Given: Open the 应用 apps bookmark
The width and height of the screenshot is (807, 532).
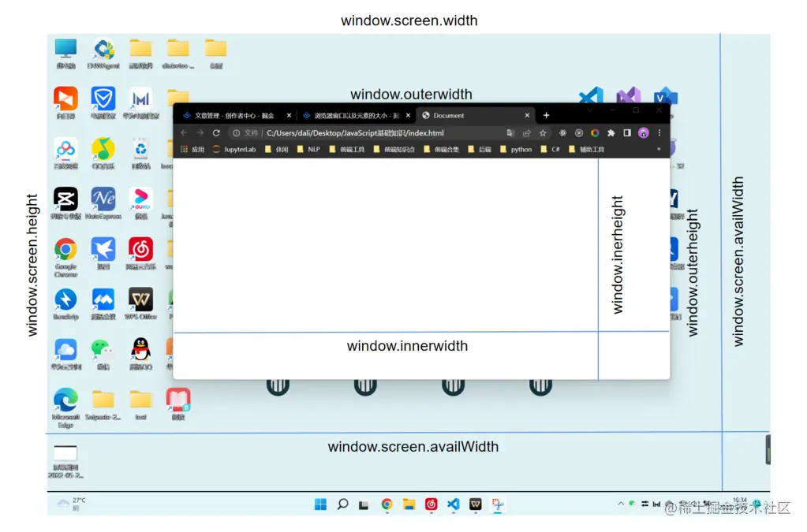Looking at the screenshot, I should coord(192,150).
